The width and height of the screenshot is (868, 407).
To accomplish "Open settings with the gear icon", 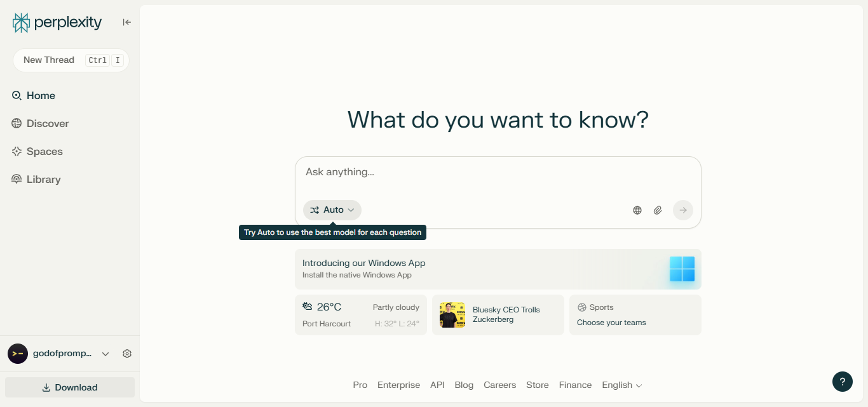I will (126, 354).
